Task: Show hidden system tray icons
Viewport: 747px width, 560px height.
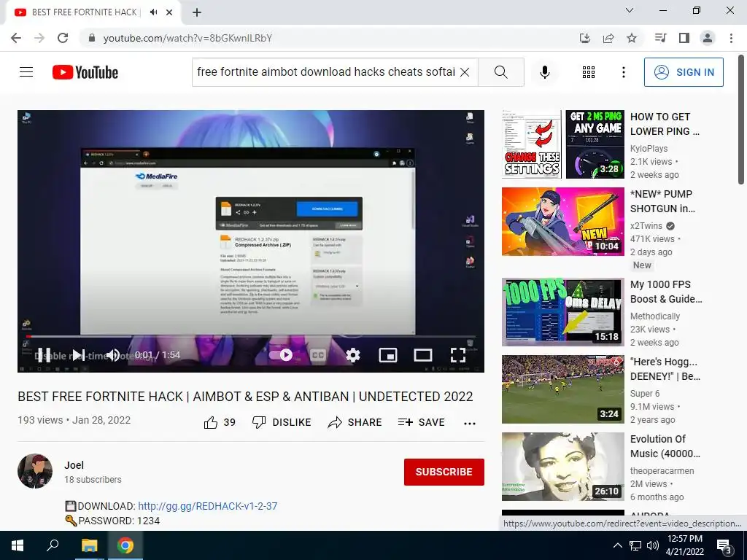Action: pyautogui.click(x=617, y=545)
